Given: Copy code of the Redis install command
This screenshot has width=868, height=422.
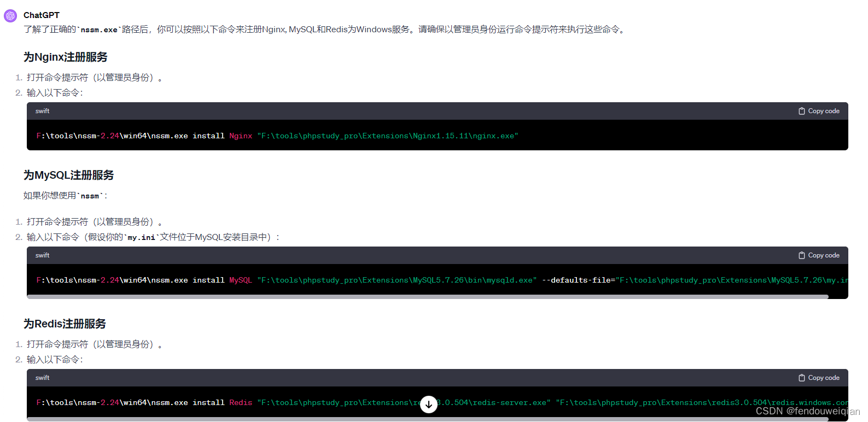Looking at the screenshot, I should point(819,378).
